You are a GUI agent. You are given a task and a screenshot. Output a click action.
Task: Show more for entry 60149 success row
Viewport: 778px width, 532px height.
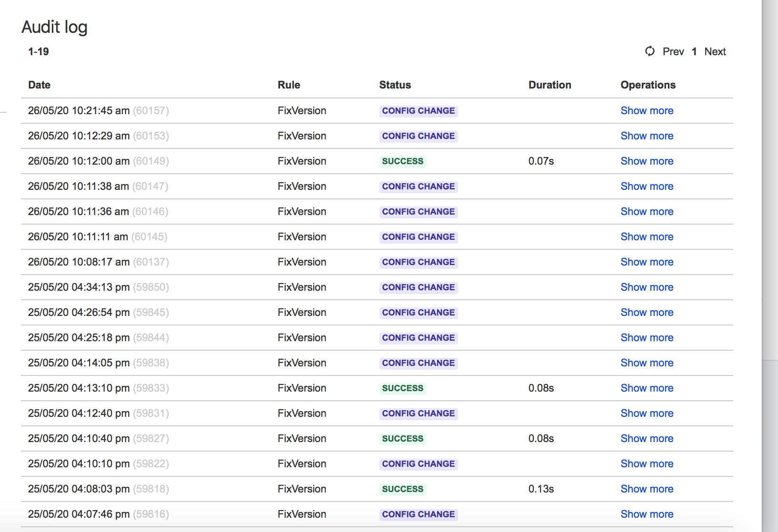pos(647,161)
